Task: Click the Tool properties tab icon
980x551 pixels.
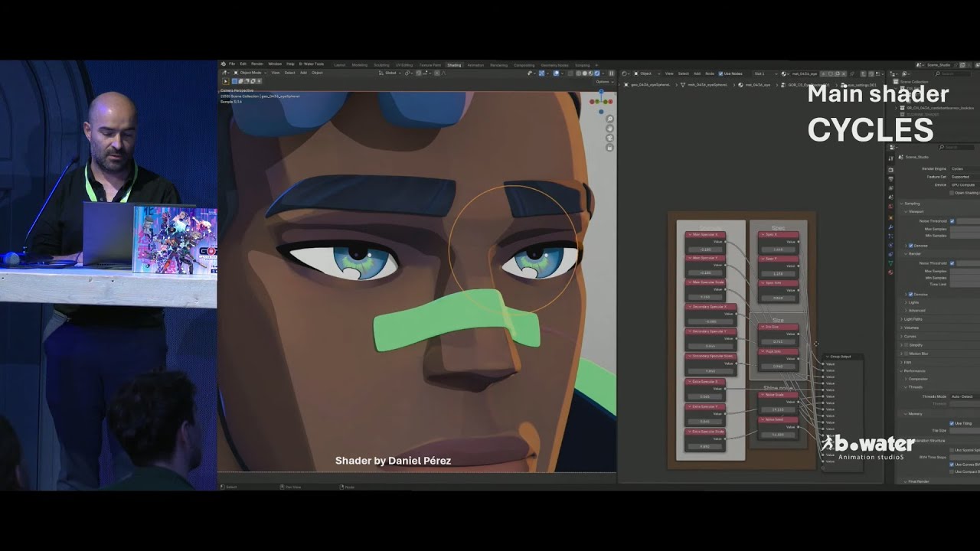Action: click(891, 158)
